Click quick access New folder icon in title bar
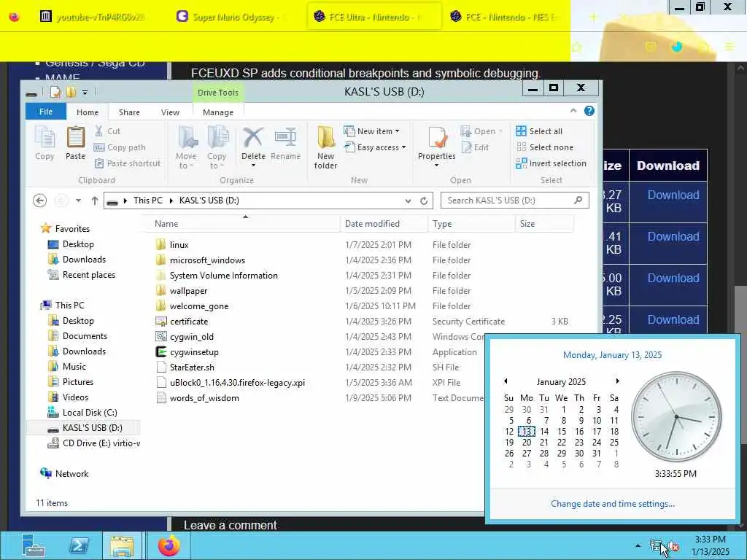Screen dimensions: 747x560 71,92
